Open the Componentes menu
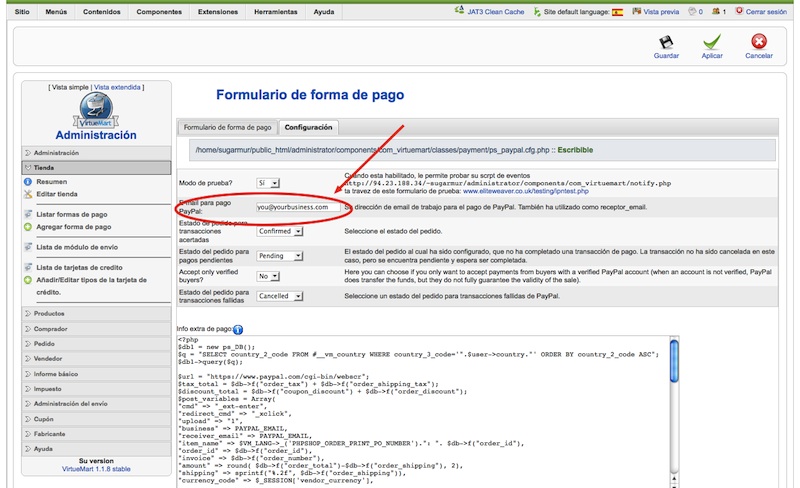This screenshot has width=800, height=488. click(x=159, y=12)
